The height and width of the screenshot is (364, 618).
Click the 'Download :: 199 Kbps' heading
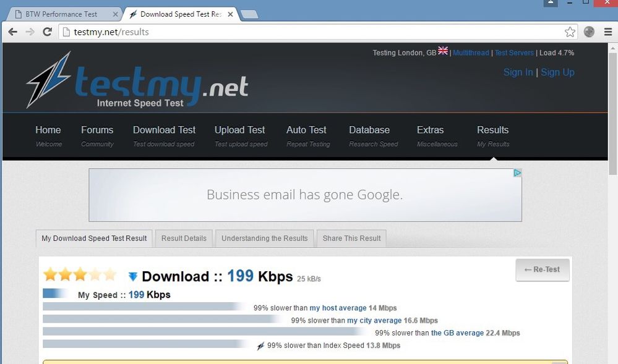[217, 276]
